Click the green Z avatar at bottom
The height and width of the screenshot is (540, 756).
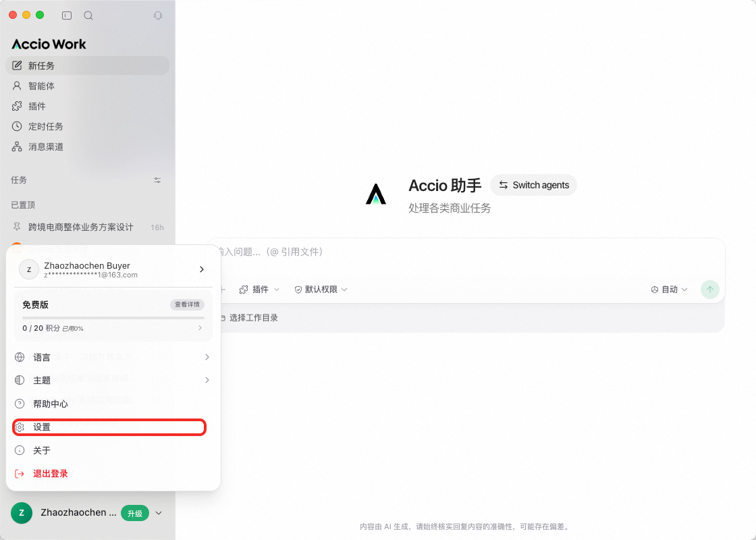tap(22, 513)
